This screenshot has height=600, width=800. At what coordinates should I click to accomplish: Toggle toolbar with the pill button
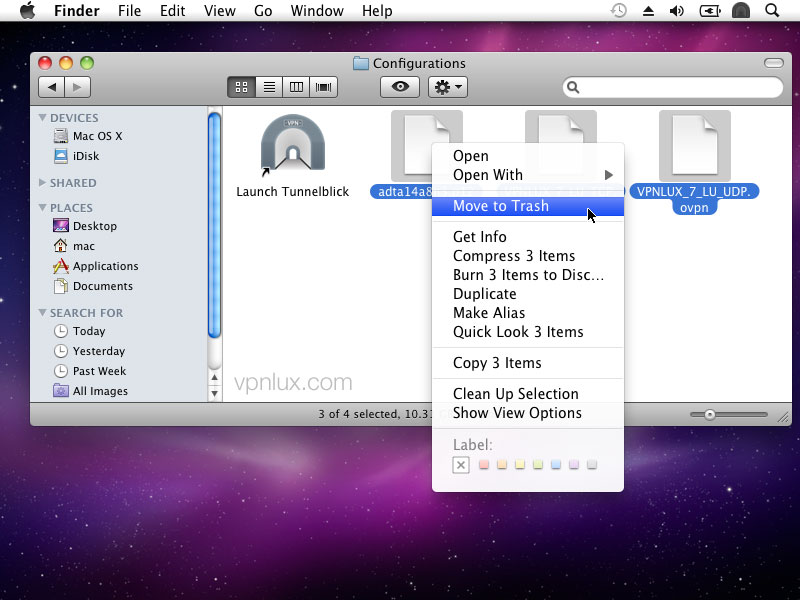pos(773,63)
